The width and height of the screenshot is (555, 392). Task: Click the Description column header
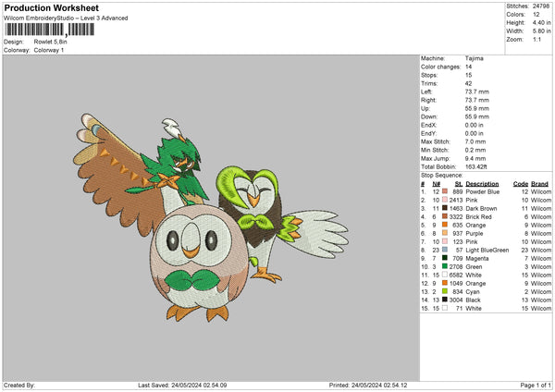tap(482, 184)
